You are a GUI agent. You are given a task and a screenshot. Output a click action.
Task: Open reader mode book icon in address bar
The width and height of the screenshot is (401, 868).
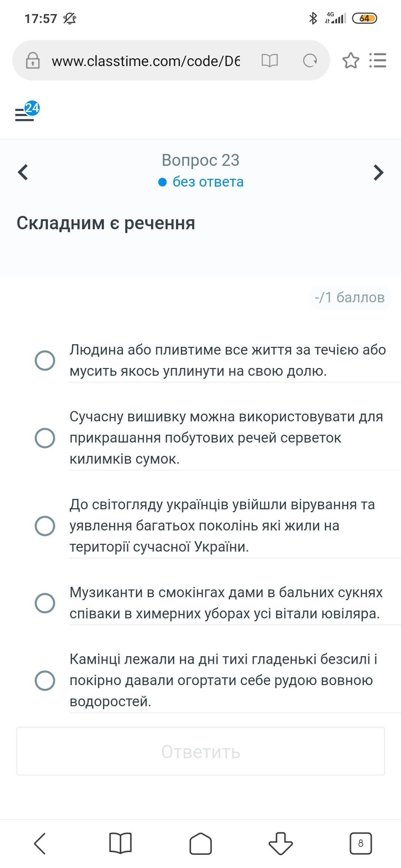coord(270,60)
